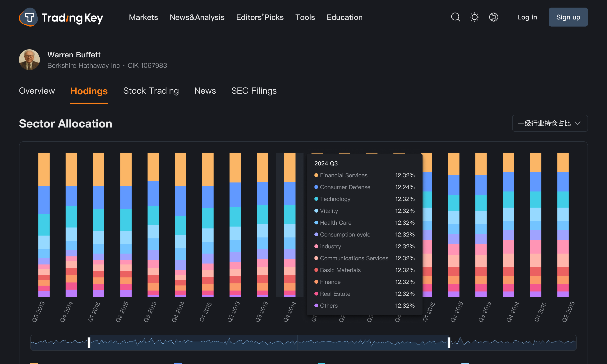Click the left range slider handle
The width and height of the screenshot is (607, 364).
pyautogui.click(x=89, y=342)
